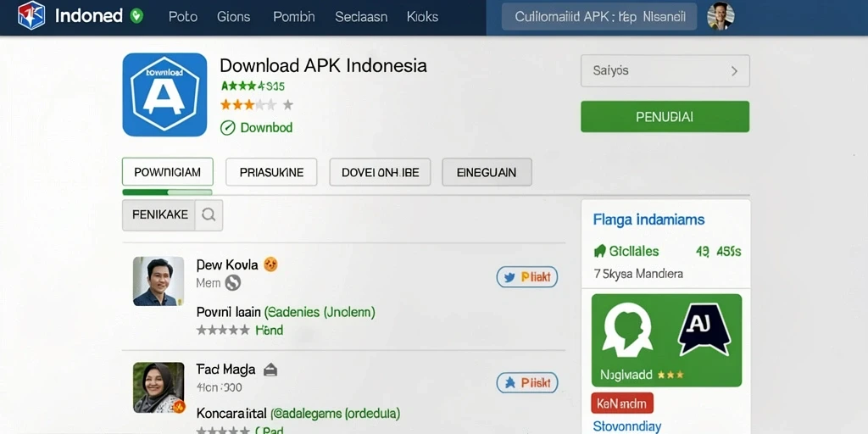Open the @adalegams (ordedula) link
Viewport: 868px width, 434px height.
tap(336, 413)
